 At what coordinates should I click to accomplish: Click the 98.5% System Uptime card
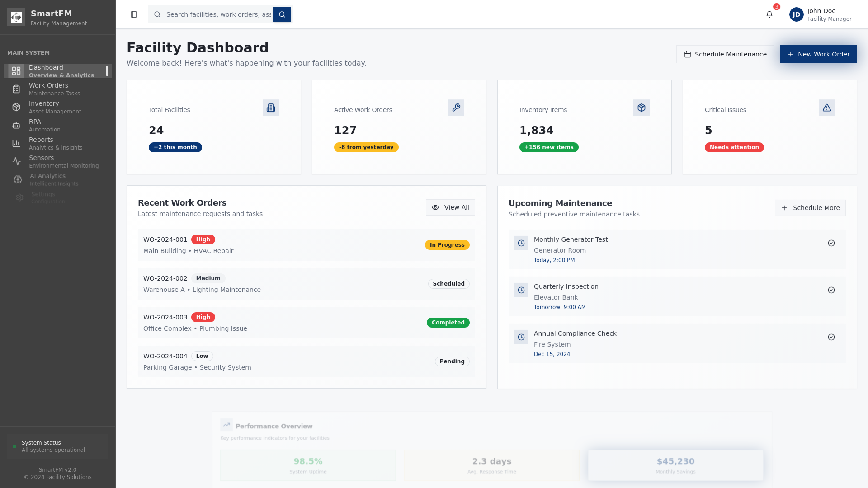click(x=308, y=465)
